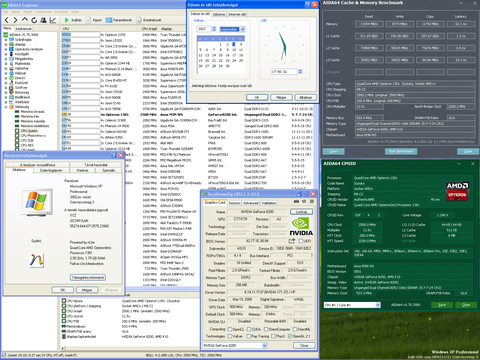This screenshot has height=360, width=480.
Task: Open Paraméterek in the AIDA64 toolbar
Action: 119,20
